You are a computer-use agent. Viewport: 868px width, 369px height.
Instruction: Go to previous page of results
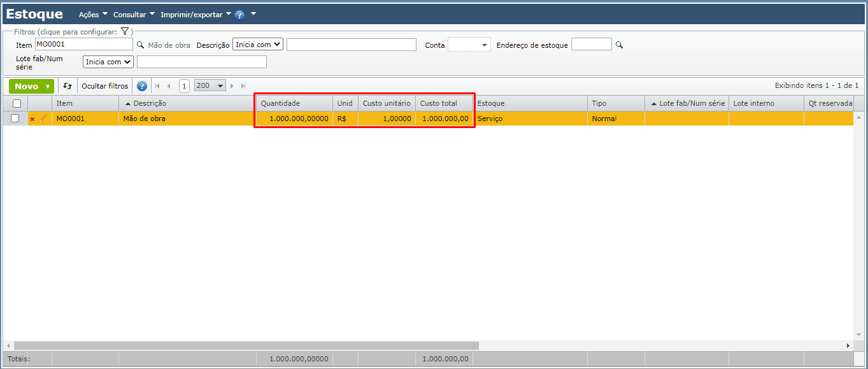coord(169,86)
